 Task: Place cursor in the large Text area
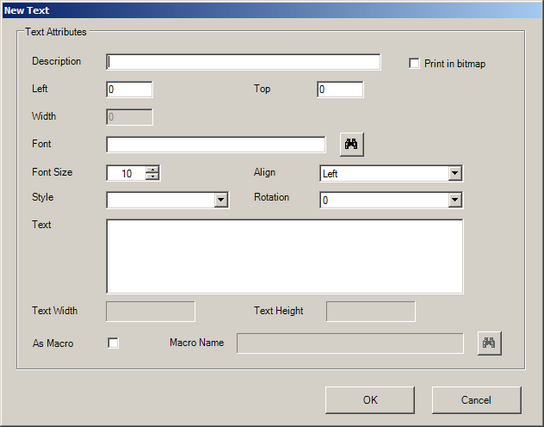tap(284, 256)
